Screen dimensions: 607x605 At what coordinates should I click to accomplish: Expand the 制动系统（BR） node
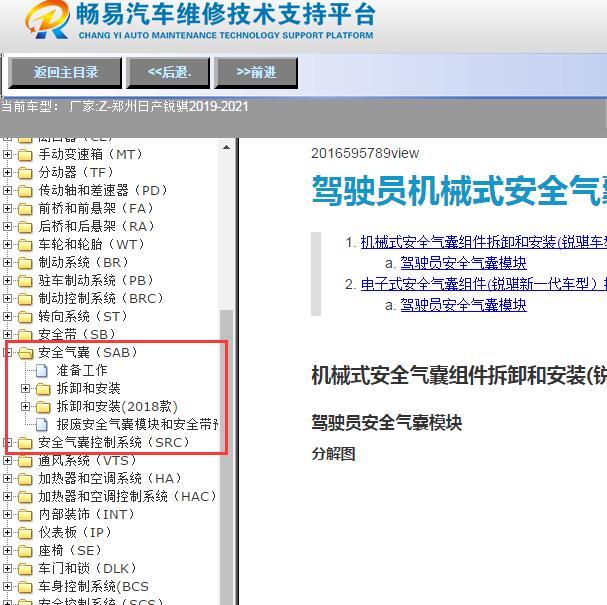(7, 262)
